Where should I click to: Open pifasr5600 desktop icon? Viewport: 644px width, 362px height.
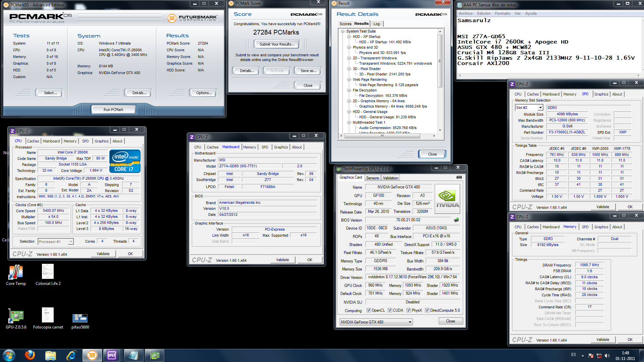click(x=80, y=321)
